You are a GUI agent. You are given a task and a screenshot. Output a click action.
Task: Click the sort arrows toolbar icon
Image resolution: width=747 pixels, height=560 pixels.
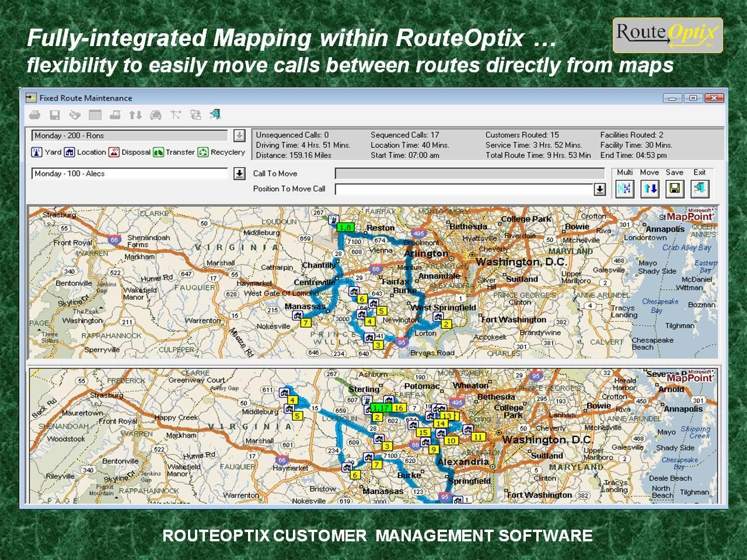point(135,115)
